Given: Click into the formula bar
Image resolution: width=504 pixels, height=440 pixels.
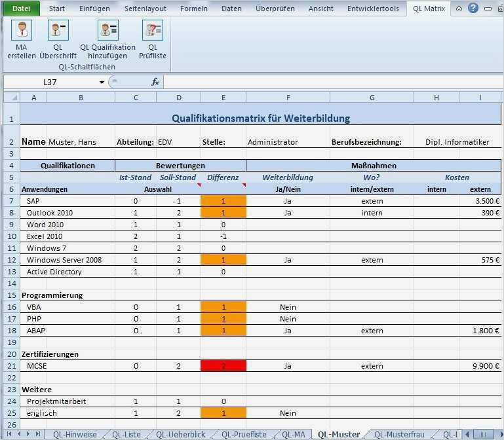Looking at the screenshot, I should pyautogui.click(x=333, y=82).
